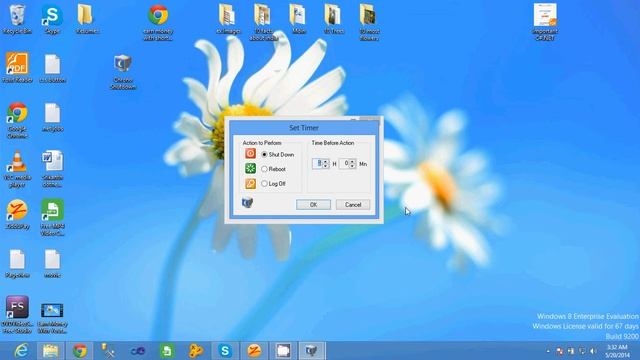This screenshot has height=360, width=640.
Task: Select the VLC media player desktop shortcut
Action: [x=17, y=169]
